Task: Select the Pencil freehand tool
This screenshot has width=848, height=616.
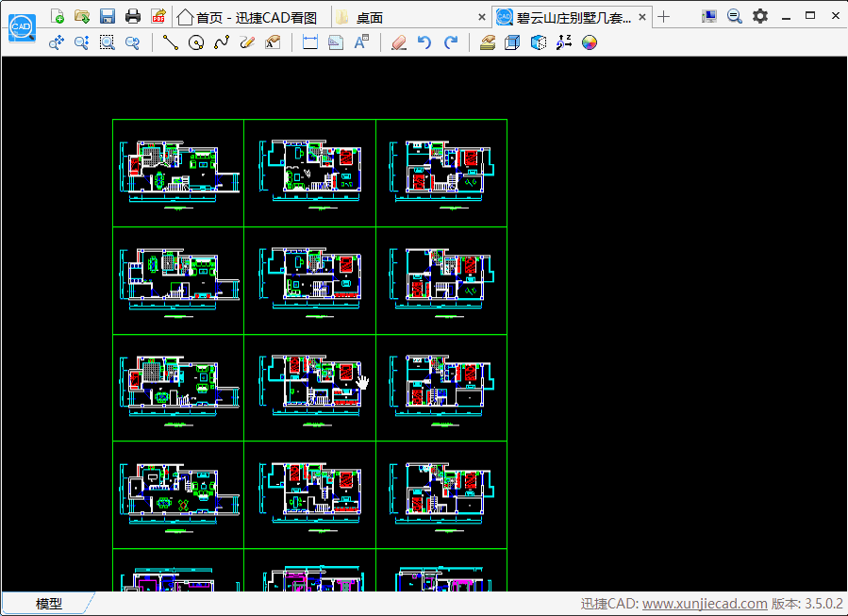Action: coord(246,42)
